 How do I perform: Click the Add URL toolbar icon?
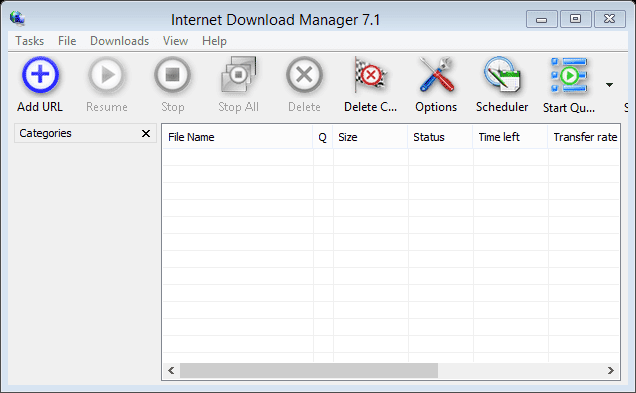coord(40,75)
